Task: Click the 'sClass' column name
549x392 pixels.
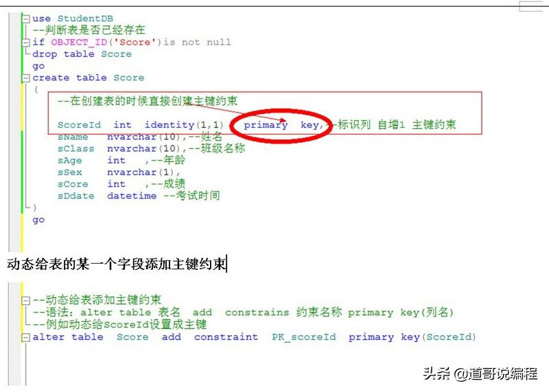Action: [x=76, y=148]
